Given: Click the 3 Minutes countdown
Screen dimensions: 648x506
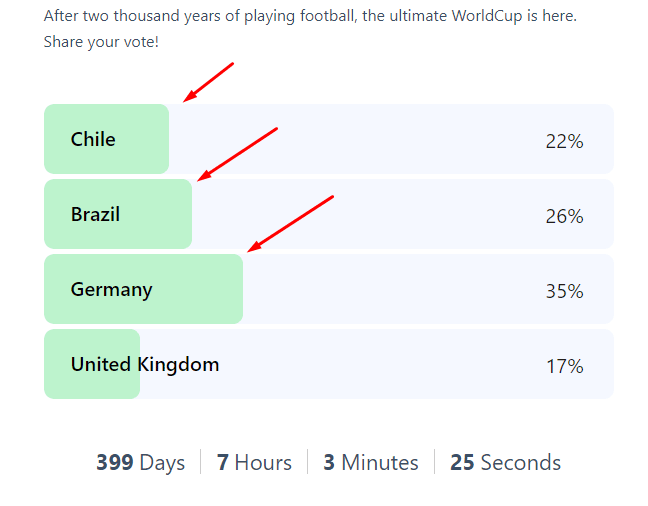Looking at the screenshot, I should 371,462.
